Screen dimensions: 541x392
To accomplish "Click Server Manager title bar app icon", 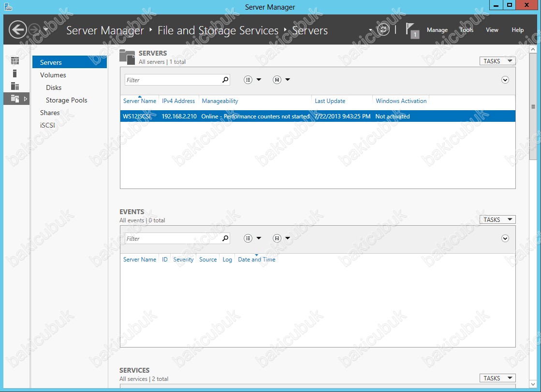I will [x=8, y=7].
